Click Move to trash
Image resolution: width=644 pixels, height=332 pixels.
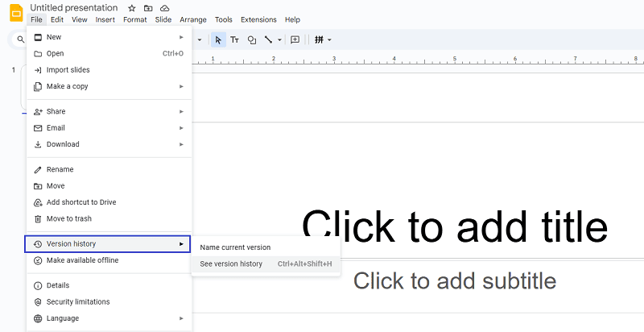[68, 218]
